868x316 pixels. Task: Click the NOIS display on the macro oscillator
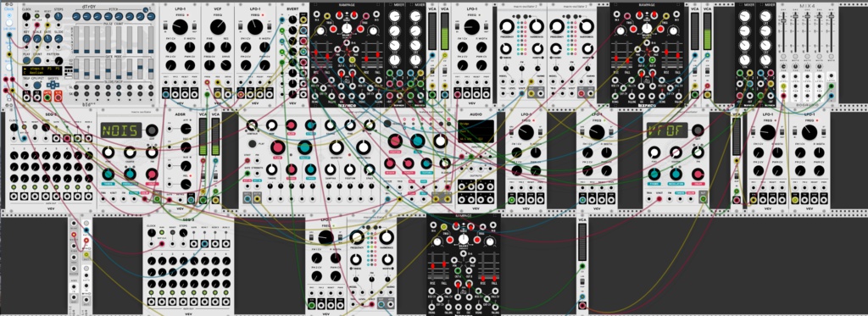coord(121,130)
